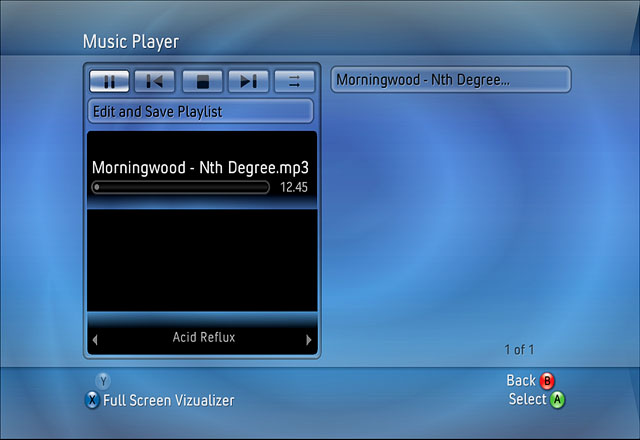This screenshot has width=640, height=440.
Task: Click the Y button icon
Action: [103, 381]
